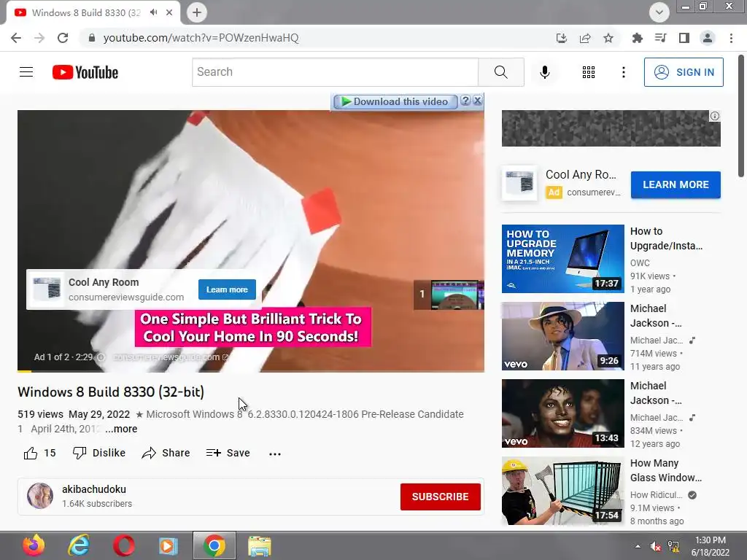747x560 pixels.
Task: Open the consumereviewsguide.com ad link in player
Action: pyautogui.click(x=171, y=357)
